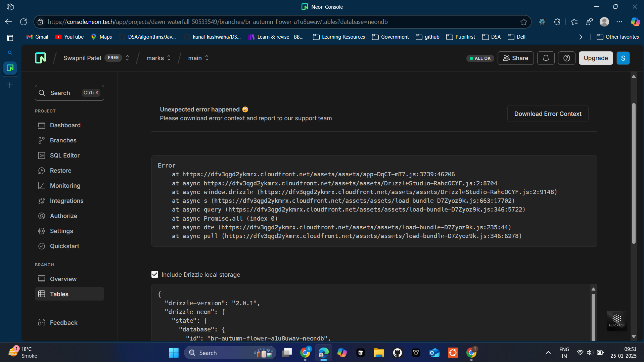The height and width of the screenshot is (362, 644).
Task: Click the taskbar Search box
Action: tap(230, 353)
